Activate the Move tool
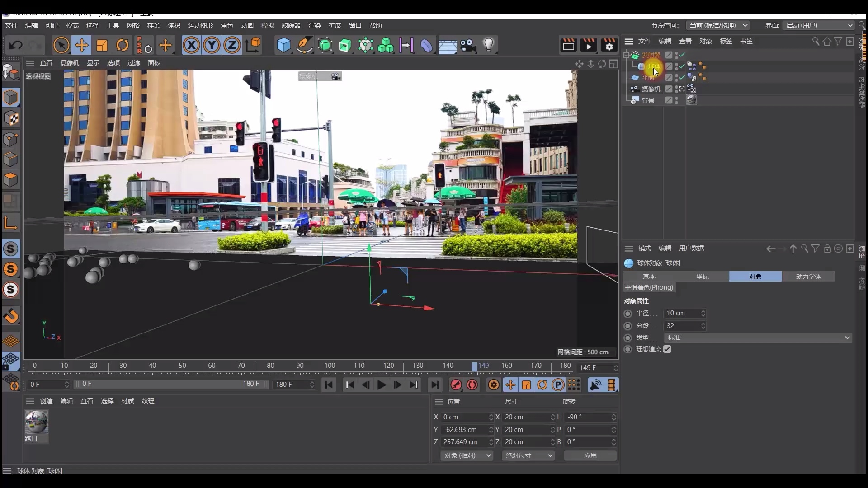Viewport: 868px width, 488px height. (x=82, y=45)
